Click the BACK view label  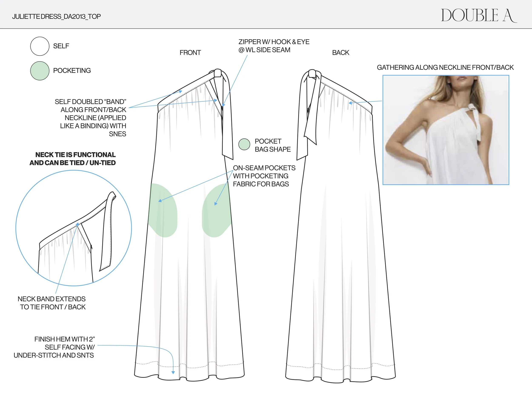pyautogui.click(x=340, y=53)
